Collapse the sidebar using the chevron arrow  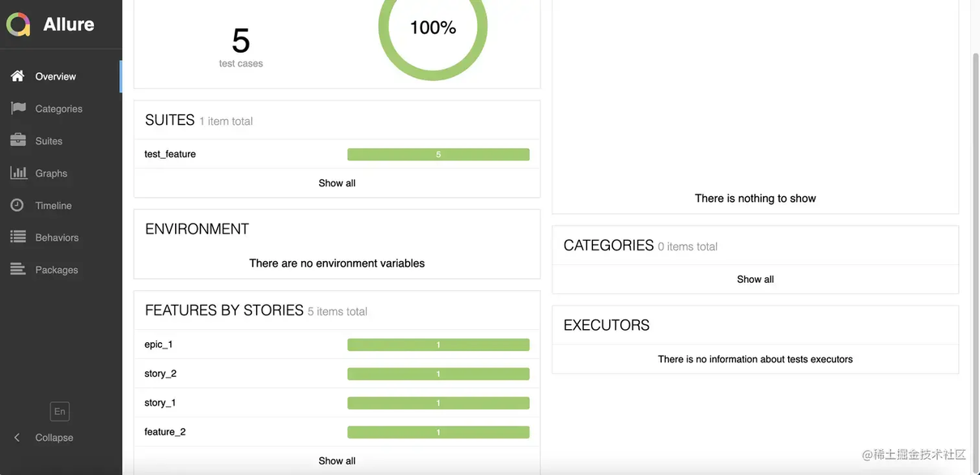click(x=17, y=438)
